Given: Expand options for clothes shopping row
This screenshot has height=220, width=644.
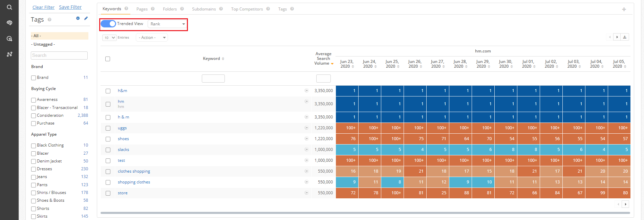Looking at the screenshot, I should (306, 171).
